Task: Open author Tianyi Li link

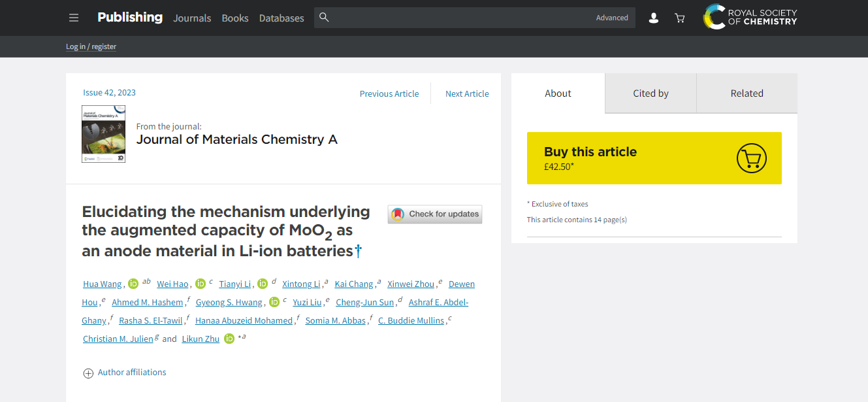Action: click(235, 284)
